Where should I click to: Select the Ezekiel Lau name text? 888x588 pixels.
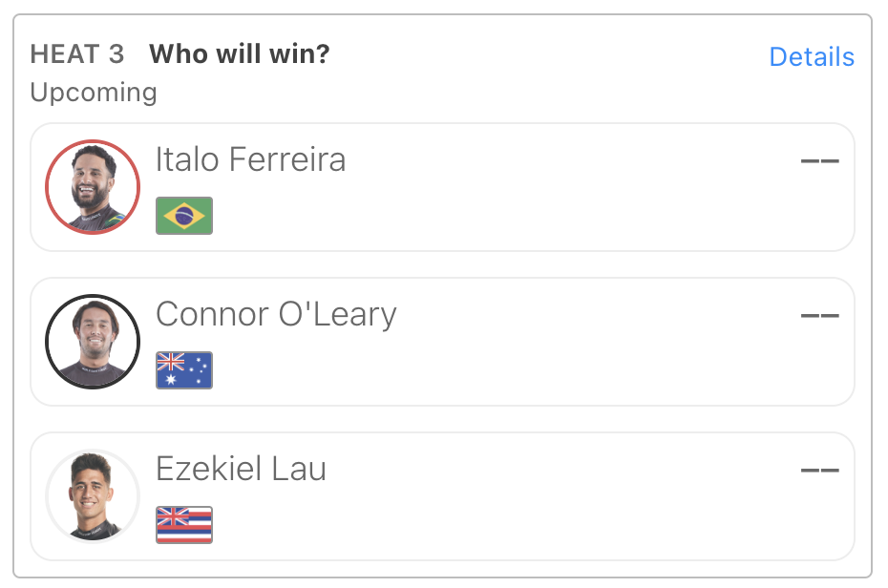coord(241,469)
